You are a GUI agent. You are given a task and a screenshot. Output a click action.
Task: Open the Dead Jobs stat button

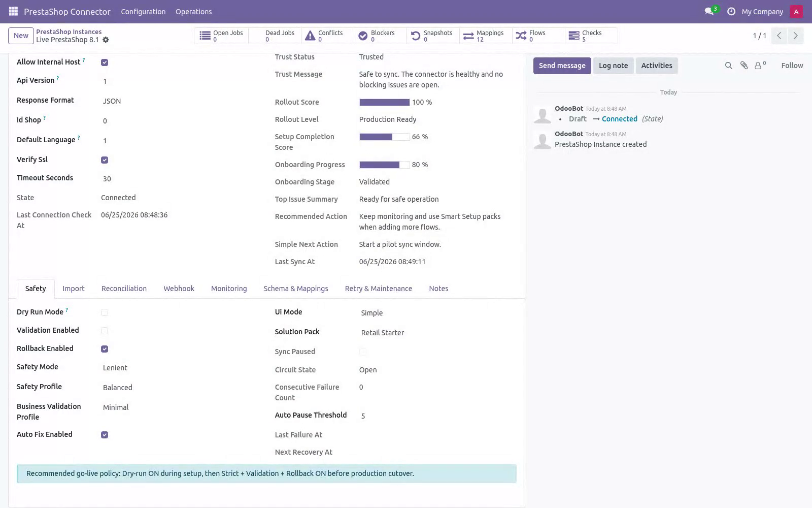pos(275,36)
